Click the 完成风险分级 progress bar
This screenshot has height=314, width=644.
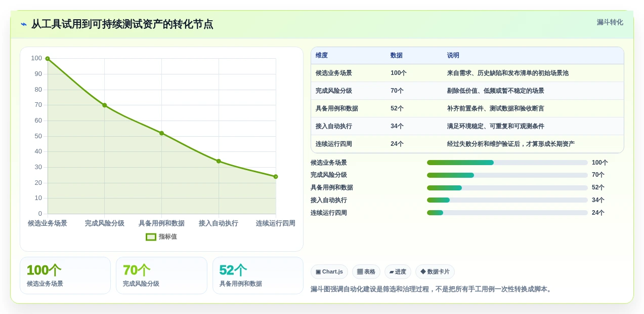tap(507, 175)
